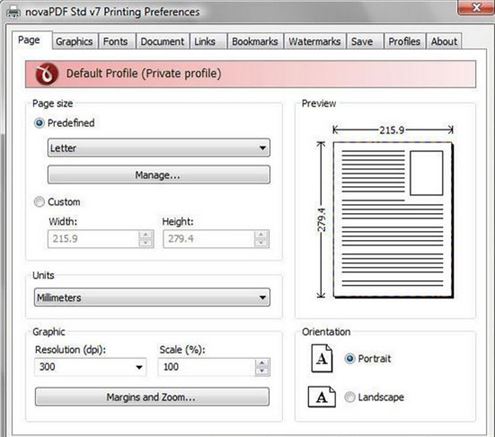
Task: Click the Scale percent input field
Action: (x=207, y=367)
